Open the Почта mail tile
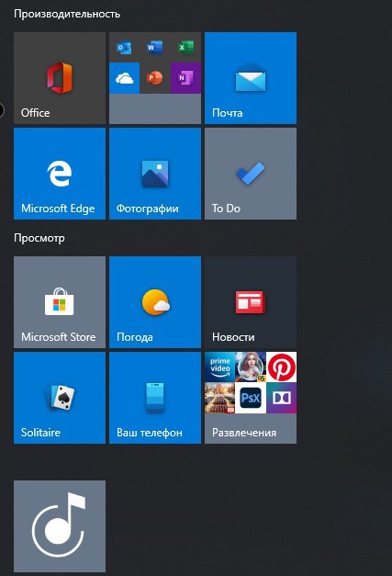 click(x=251, y=78)
